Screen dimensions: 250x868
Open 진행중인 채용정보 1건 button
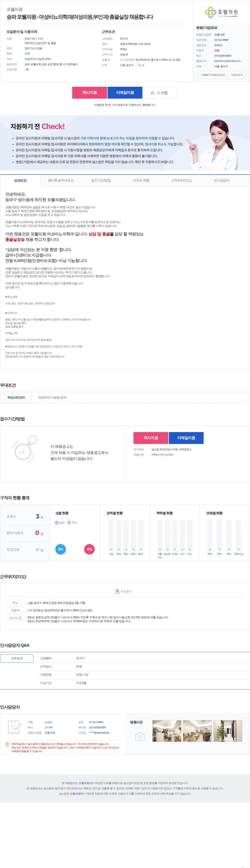pyautogui.click(x=213, y=75)
